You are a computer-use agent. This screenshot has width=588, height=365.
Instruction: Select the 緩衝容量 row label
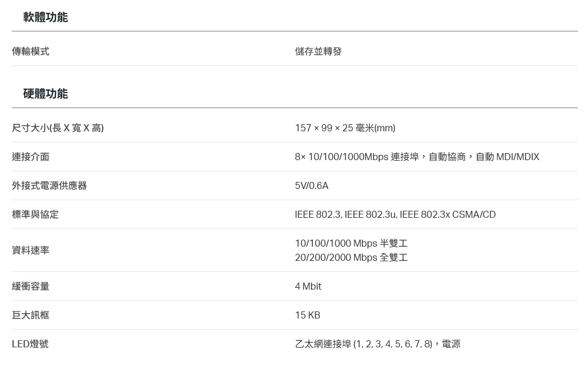[x=31, y=287]
